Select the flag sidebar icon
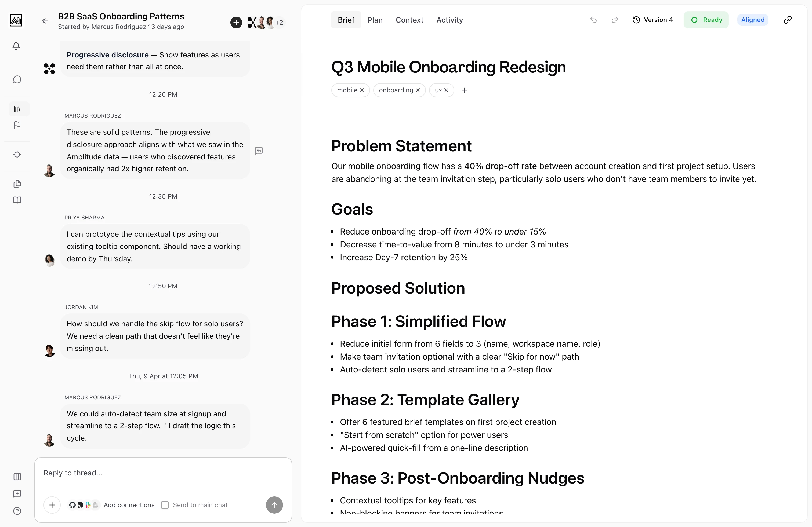The image size is (812, 527). [17, 125]
